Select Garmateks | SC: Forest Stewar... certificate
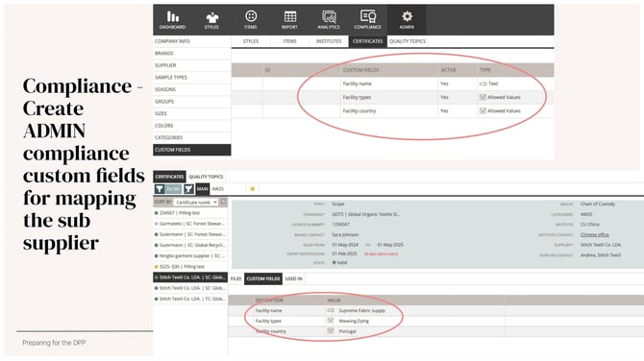Image resolution: width=644 pixels, height=361 pixels. 190,224
